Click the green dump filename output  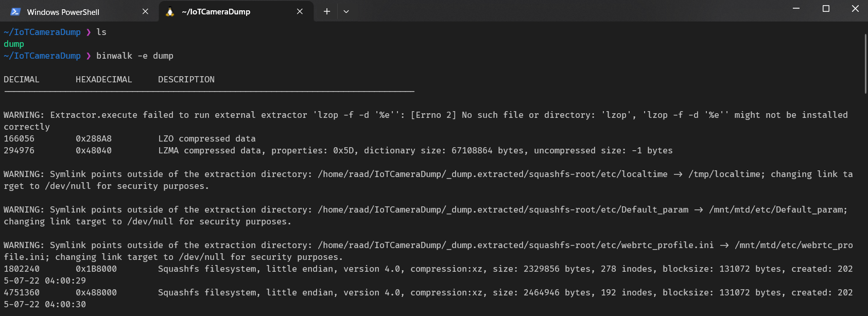(14, 44)
